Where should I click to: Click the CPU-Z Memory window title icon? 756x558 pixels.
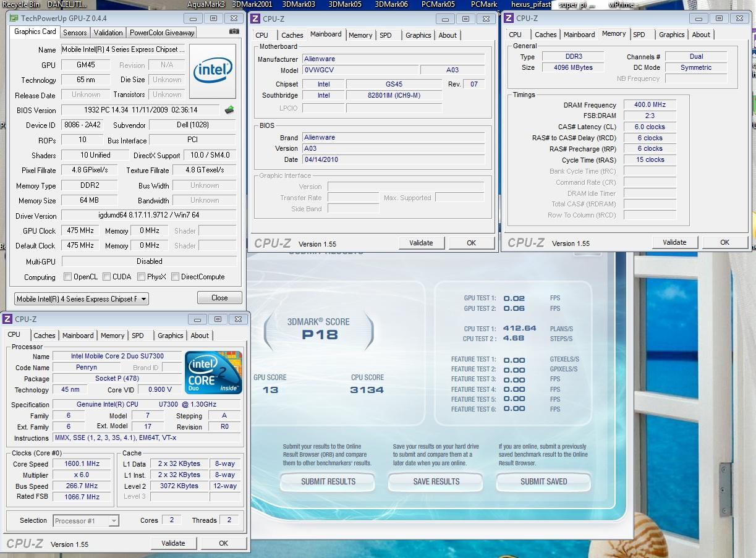tap(509, 19)
